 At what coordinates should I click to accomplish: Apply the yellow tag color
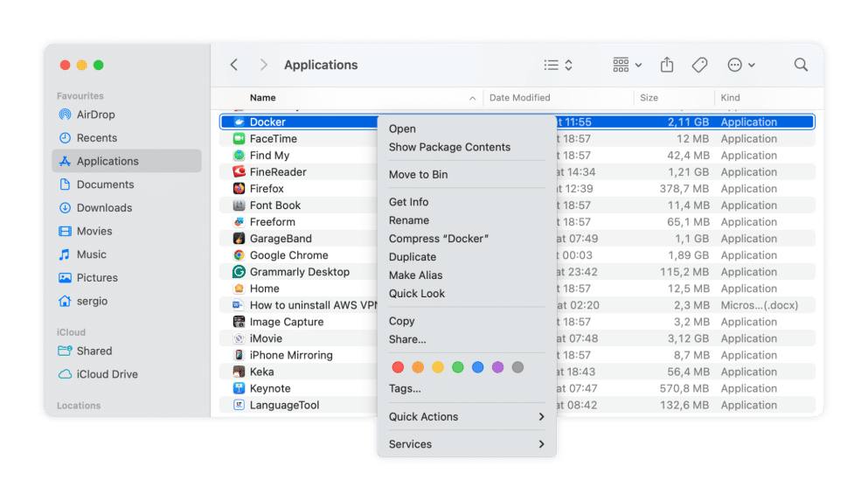coord(438,367)
